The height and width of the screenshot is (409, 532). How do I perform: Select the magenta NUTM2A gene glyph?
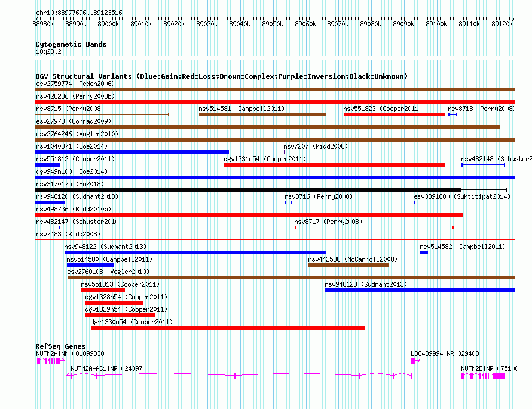point(50,361)
